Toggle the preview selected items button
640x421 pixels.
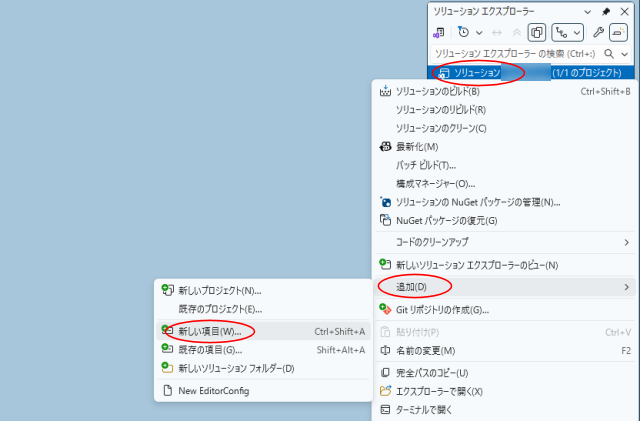click(x=619, y=33)
